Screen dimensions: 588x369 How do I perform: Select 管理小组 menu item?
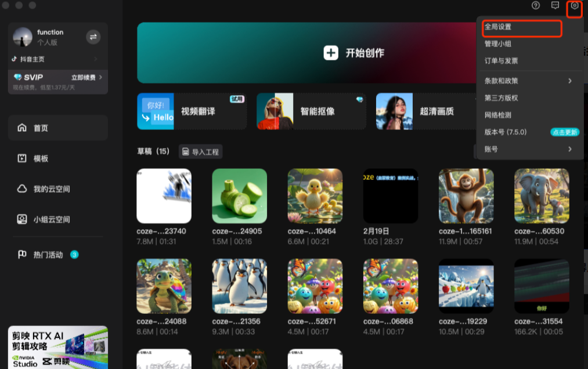coord(498,44)
